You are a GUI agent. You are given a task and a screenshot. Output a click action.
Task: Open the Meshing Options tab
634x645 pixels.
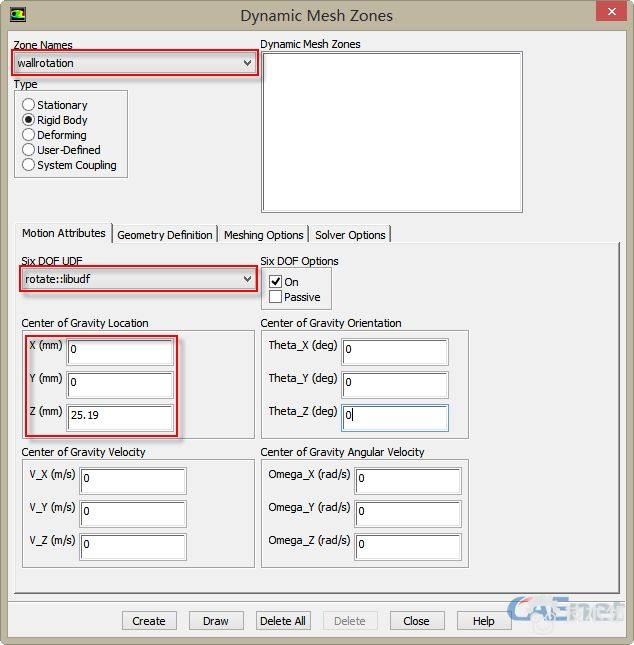[x=263, y=235]
